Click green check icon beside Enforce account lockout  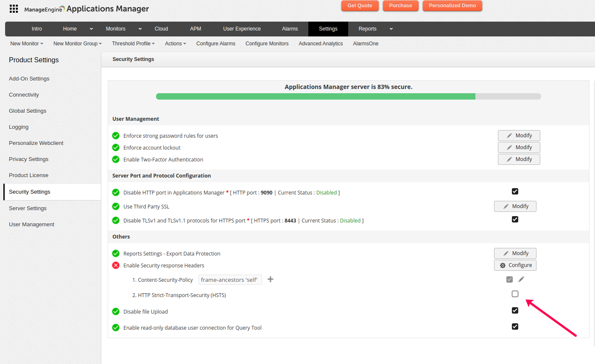tap(116, 147)
